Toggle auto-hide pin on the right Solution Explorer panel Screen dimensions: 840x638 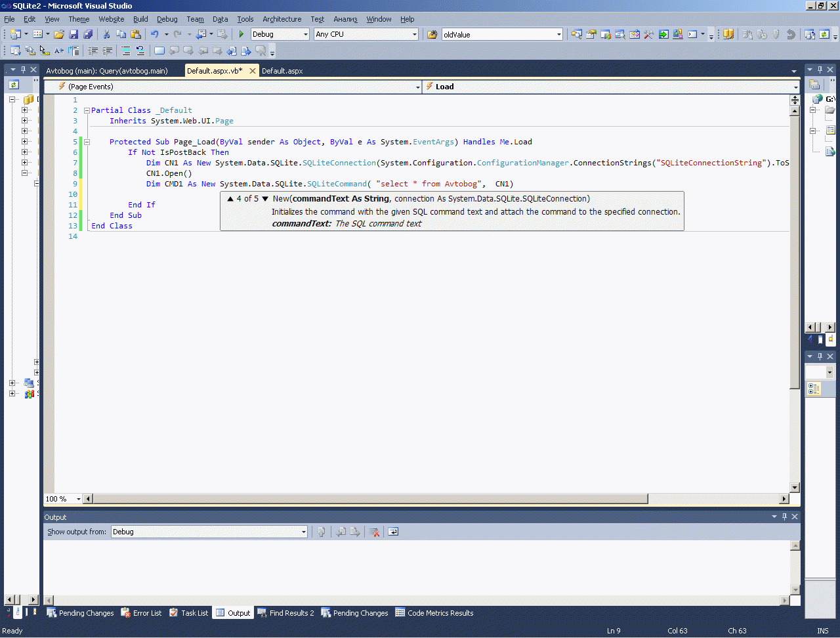coord(820,70)
